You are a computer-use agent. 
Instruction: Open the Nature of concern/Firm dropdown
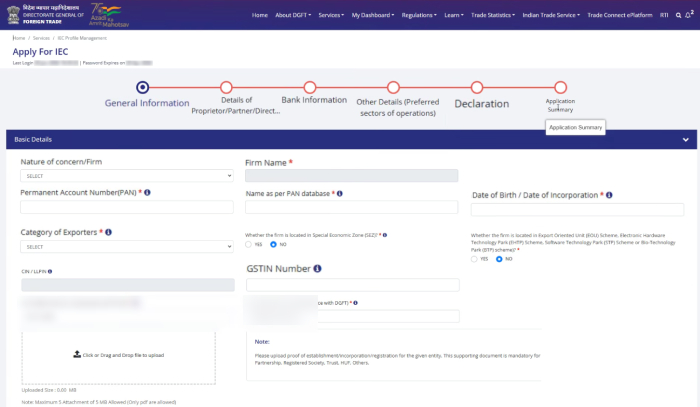(x=127, y=176)
